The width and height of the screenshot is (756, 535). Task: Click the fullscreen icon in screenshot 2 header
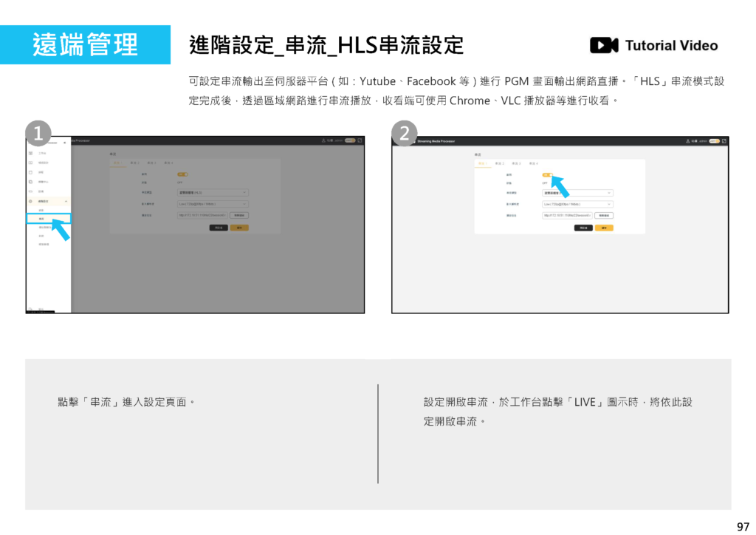[724, 140]
